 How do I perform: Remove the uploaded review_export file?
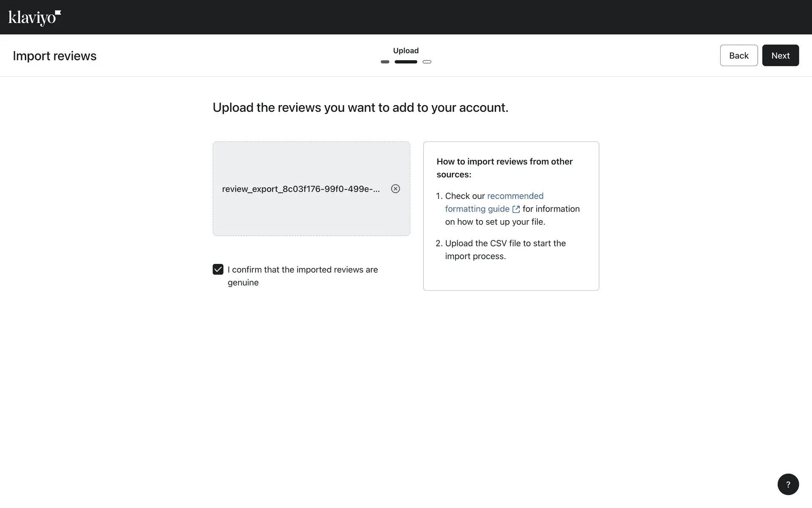coord(395,189)
